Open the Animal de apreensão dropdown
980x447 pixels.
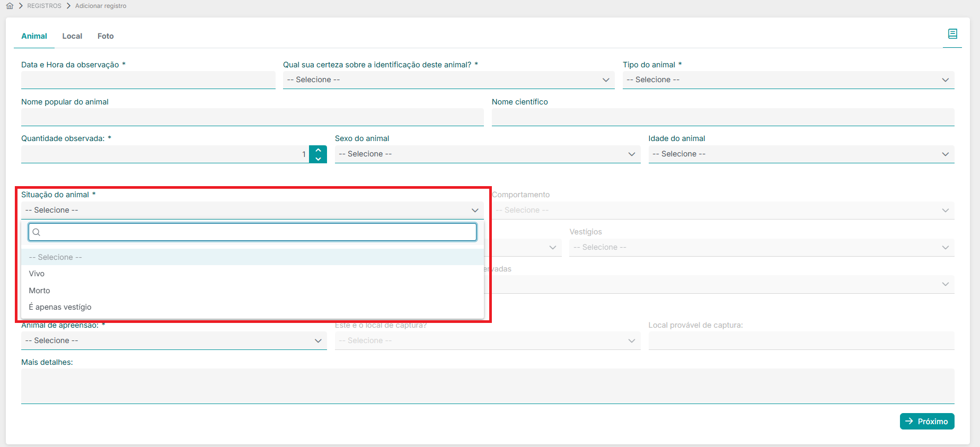point(173,340)
